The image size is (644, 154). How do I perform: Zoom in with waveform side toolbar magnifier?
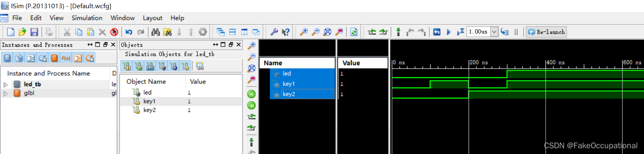click(x=252, y=45)
